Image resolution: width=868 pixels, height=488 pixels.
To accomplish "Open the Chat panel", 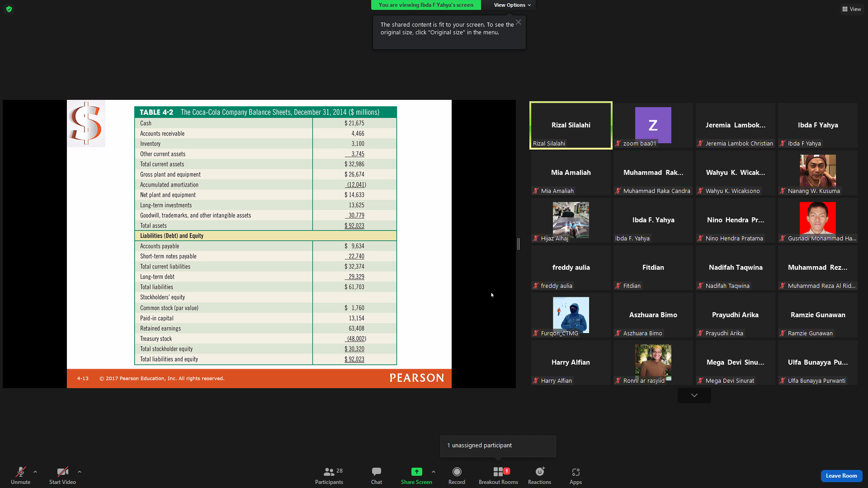I will 377,475.
